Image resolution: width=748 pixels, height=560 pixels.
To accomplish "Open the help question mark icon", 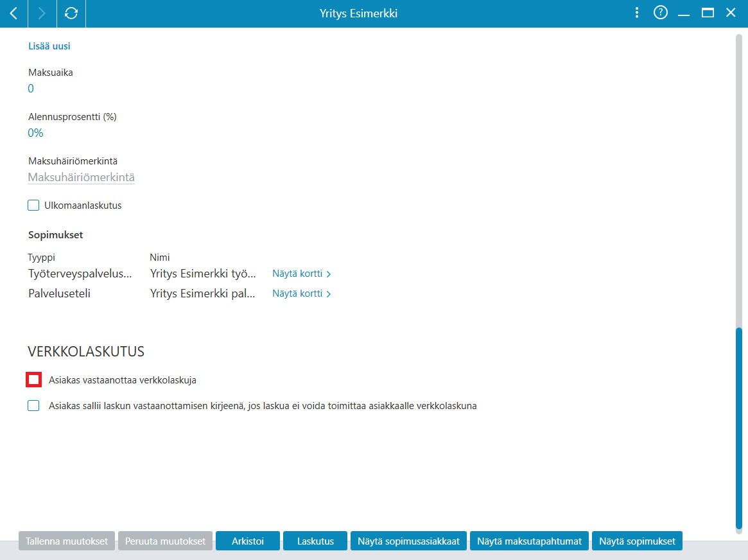I will [x=660, y=13].
